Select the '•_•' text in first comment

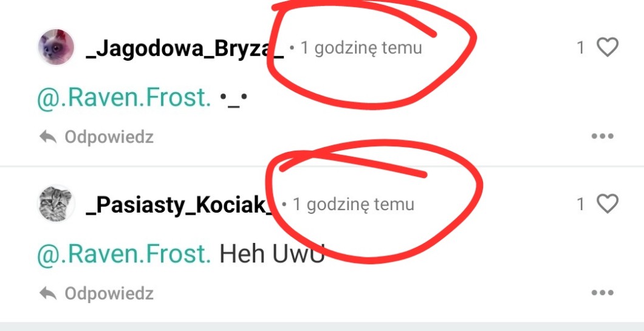pyautogui.click(x=233, y=100)
